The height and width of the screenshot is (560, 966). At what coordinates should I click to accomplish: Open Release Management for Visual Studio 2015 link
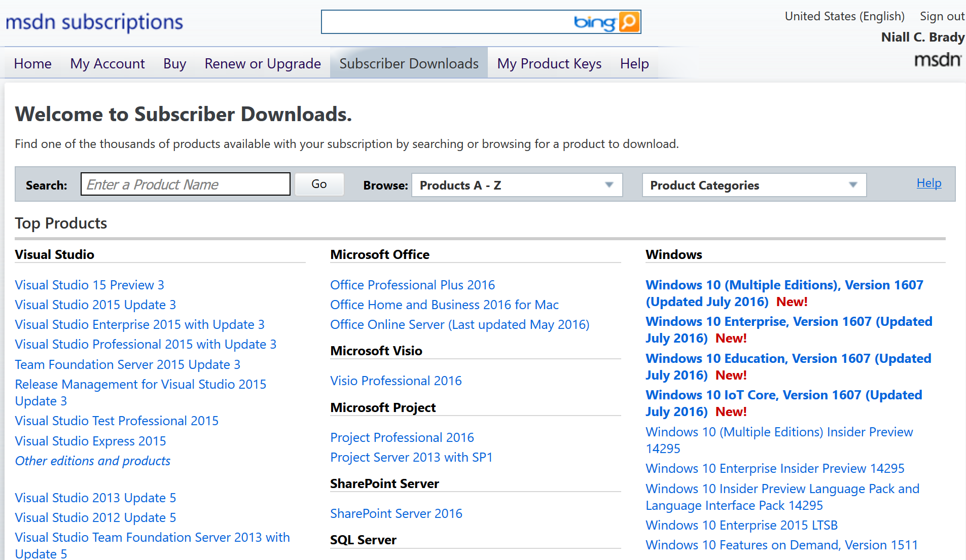coord(140,392)
